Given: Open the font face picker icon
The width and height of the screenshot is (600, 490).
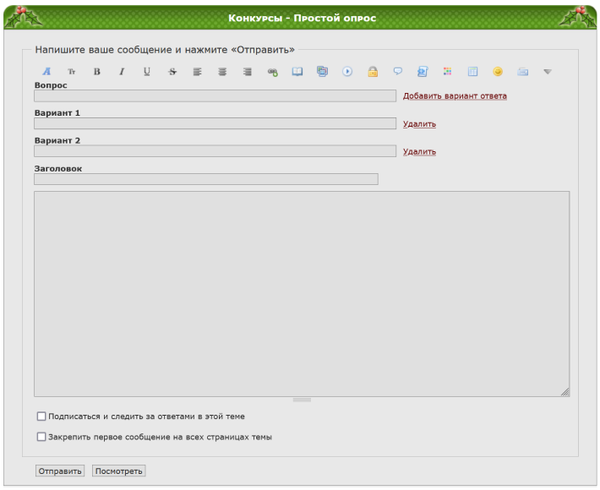Looking at the screenshot, I should click(x=46, y=72).
